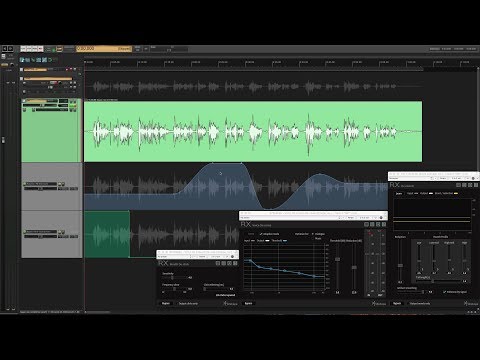Click Bypass in Voice De-noise window
Image resolution: width=480 pixels, height=360 pixels.
click(248, 303)
